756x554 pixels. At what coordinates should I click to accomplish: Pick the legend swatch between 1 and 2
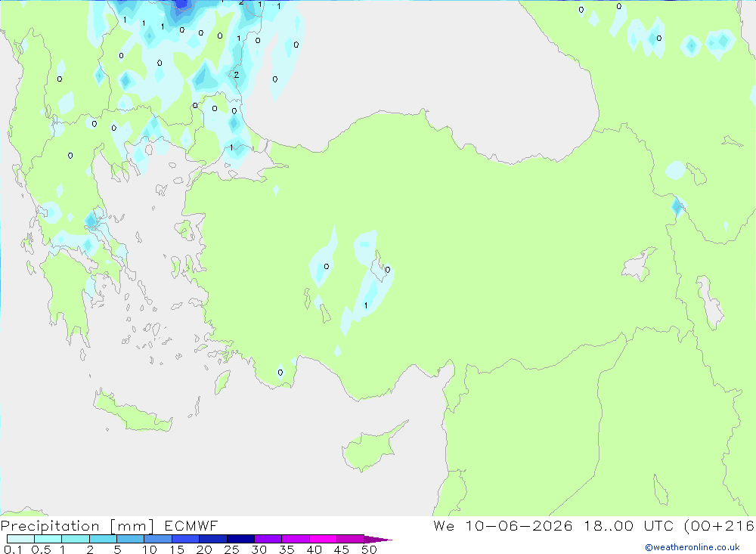[76, 539]
